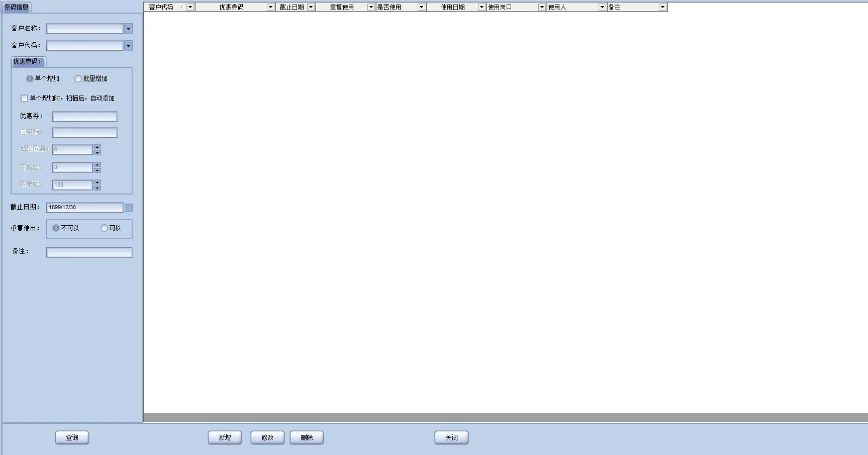
Task: Click the 是否使用 column filter arrow
Action: tap(421, 7)
